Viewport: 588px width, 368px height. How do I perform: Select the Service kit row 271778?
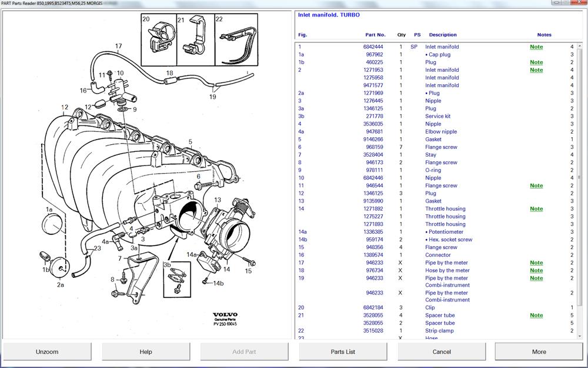pos(438,117)
